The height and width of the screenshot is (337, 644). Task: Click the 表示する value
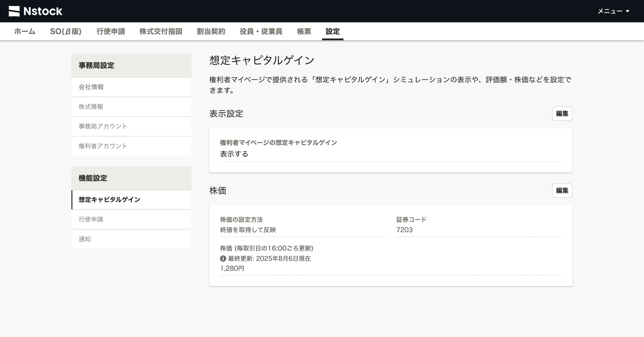[234, 154]
